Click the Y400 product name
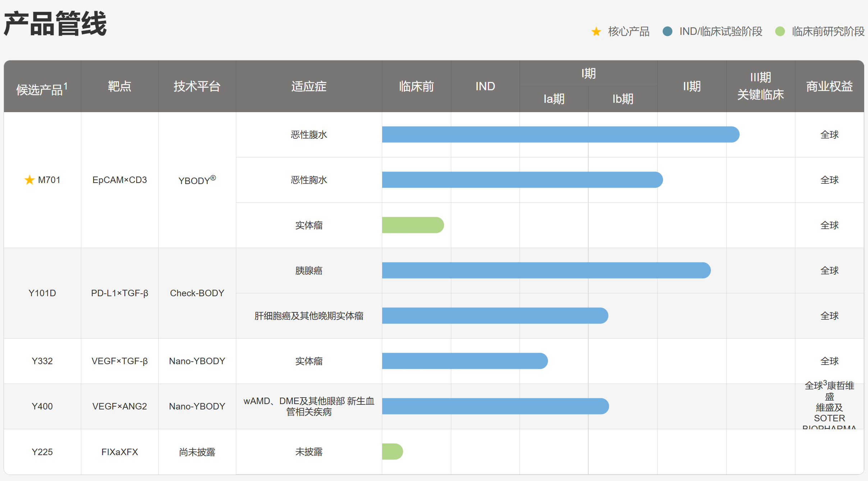The width and height of the screenshot is (868, 481). point(42,406)
